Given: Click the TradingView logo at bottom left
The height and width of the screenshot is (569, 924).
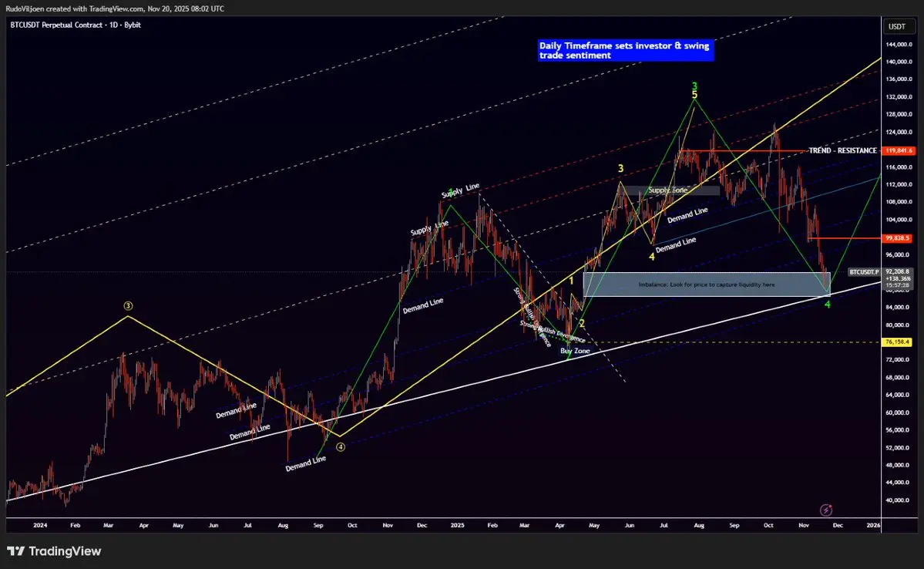Looking at the screenshot, I should point(54,550).
